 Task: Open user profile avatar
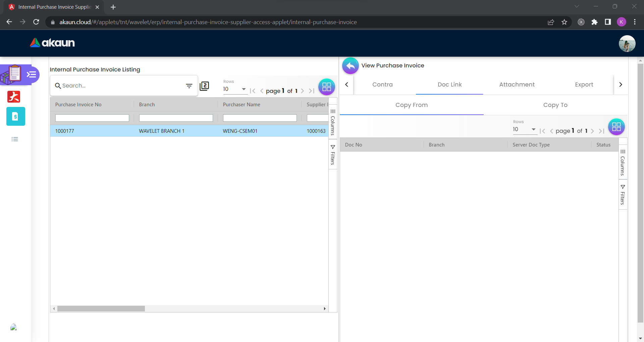tap(627, 44)
